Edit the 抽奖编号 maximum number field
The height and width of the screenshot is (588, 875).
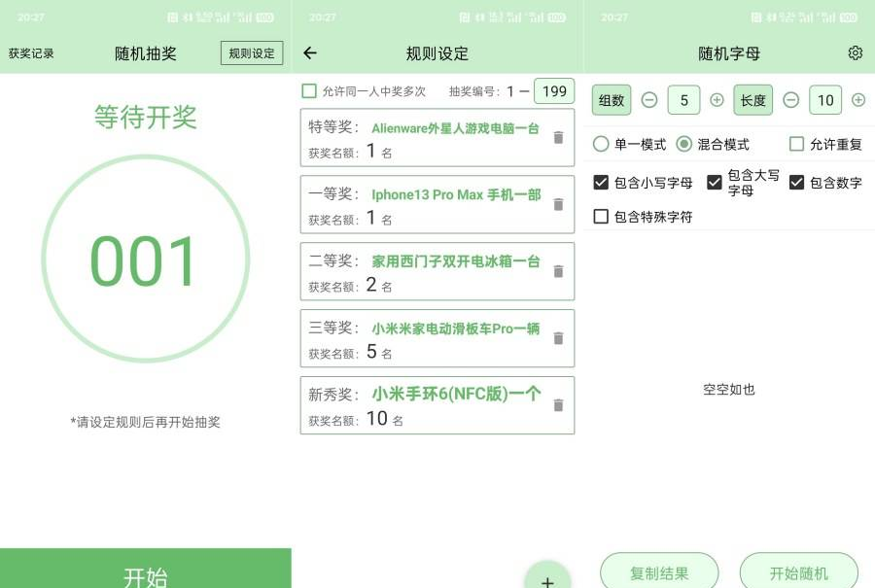coord(554,91)
